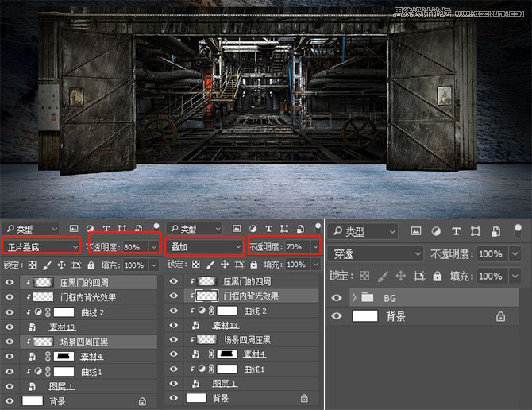Click pixel layer filter icon in right panel

coord(415,231)
